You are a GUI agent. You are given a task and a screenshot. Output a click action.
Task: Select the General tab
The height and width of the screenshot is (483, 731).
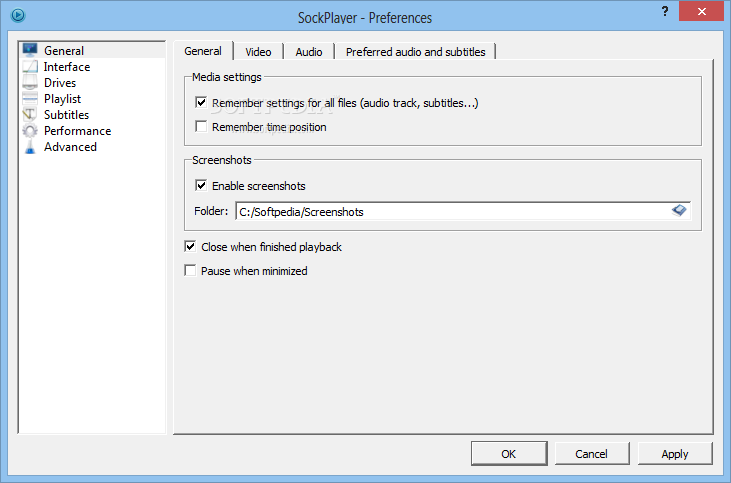203,51
